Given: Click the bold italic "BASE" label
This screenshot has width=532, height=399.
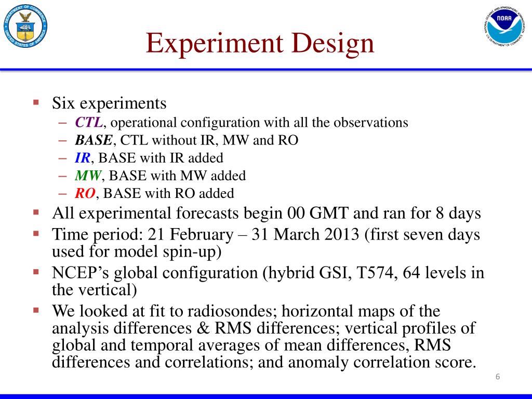Looking at the screenshot, I should [94, 140].
